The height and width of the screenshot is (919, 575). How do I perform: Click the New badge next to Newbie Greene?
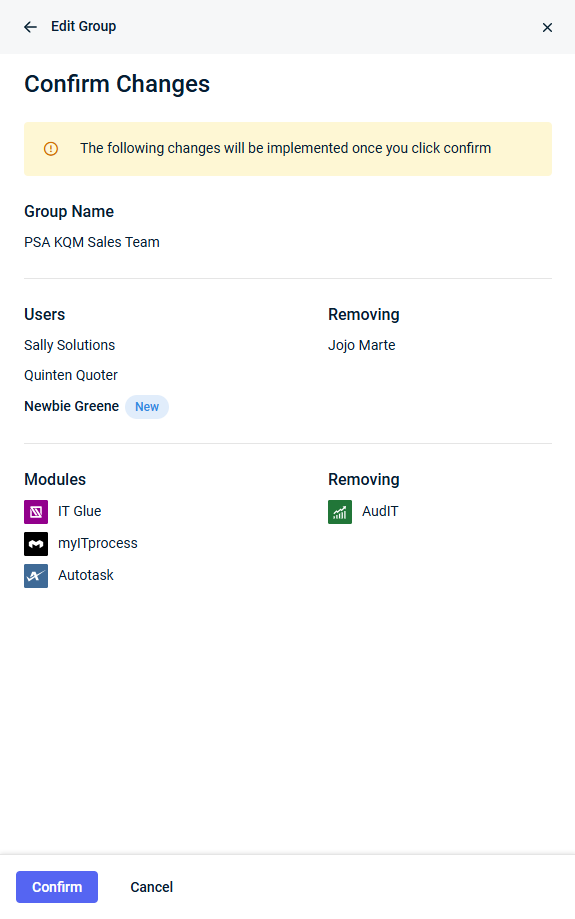pos(147,407)
